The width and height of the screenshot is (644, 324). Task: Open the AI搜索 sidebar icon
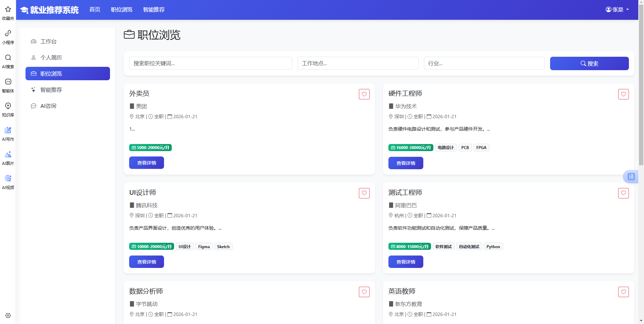8,57
